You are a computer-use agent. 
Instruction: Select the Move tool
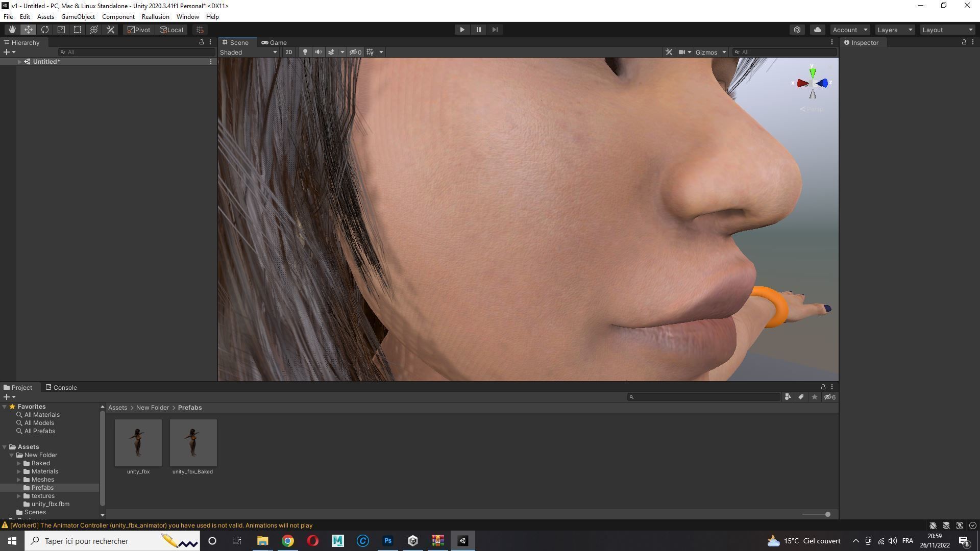[29, 30]
